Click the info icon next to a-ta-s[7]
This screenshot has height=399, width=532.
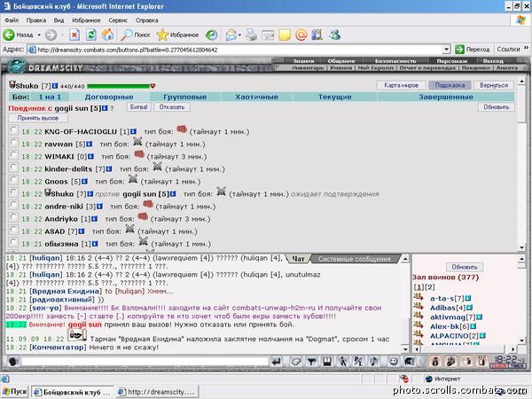point(468,298)
